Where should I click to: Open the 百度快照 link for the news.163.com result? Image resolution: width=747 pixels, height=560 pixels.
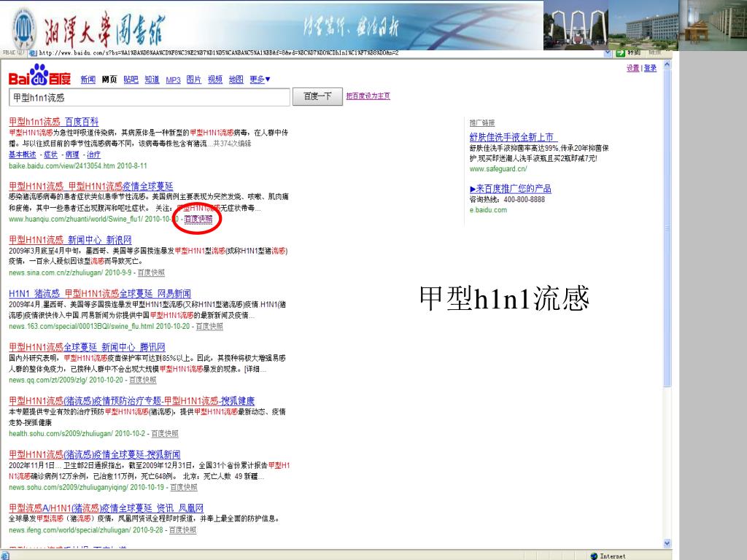pyautogui.click(x=209, y=327)
